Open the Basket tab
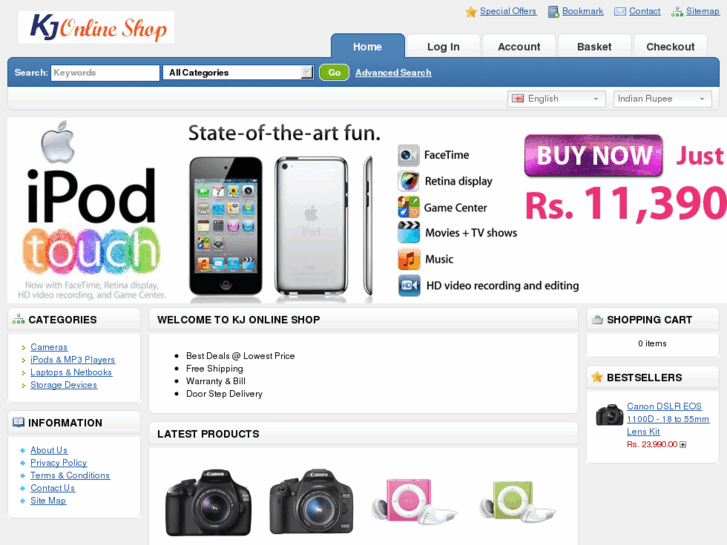727x545 pixels. pyautogui.click(x=594, y=47)
